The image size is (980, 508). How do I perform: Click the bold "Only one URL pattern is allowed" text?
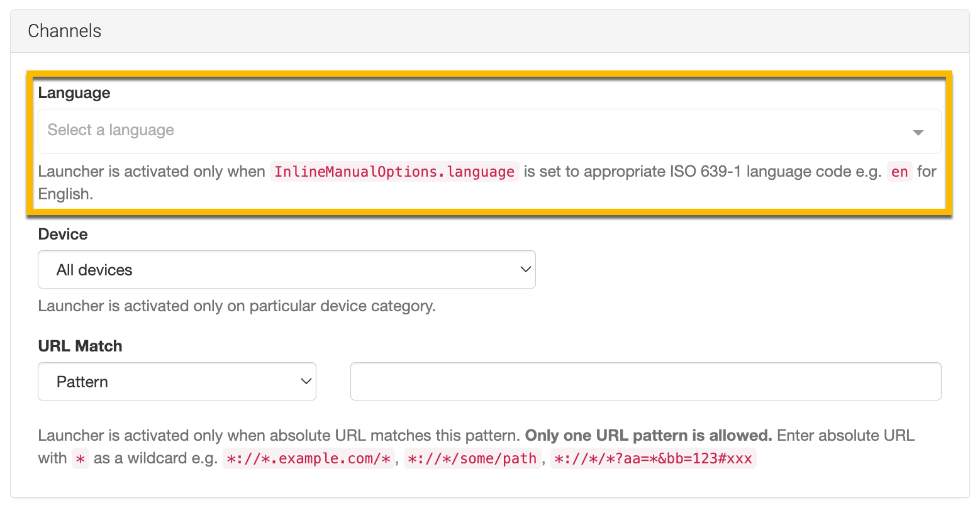pyautogui.click(x=648, y=436)
